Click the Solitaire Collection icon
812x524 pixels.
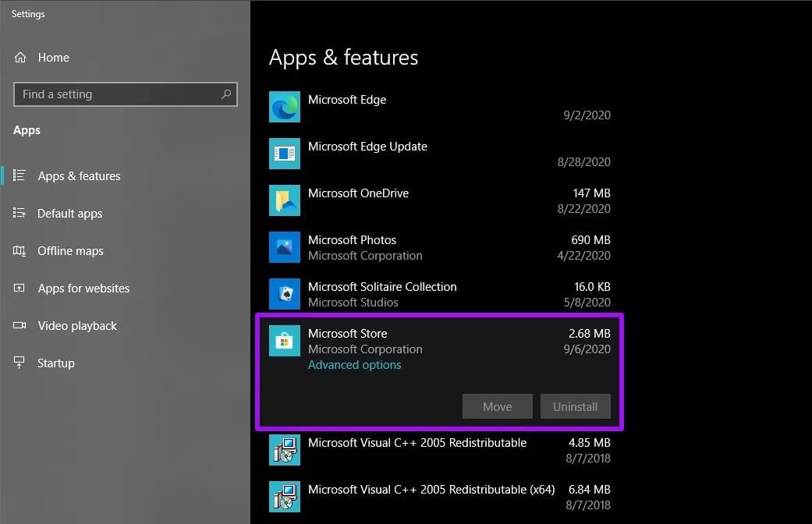[284, 294]
